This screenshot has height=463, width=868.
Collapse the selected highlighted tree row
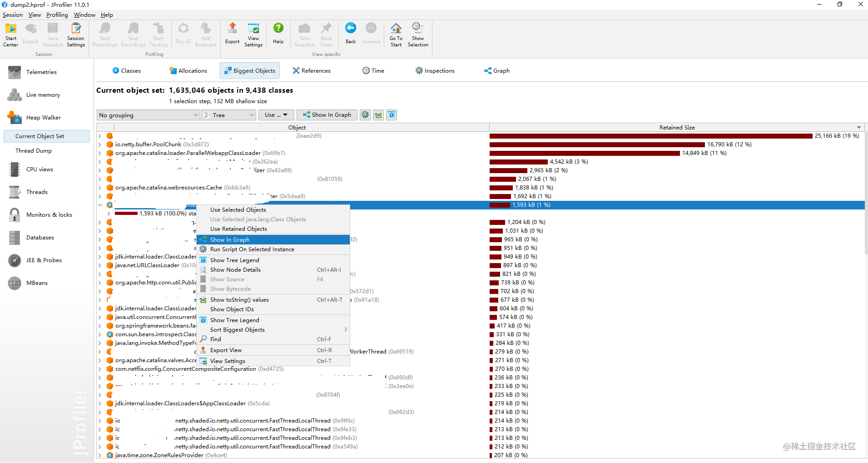click(x=99, y=205)
